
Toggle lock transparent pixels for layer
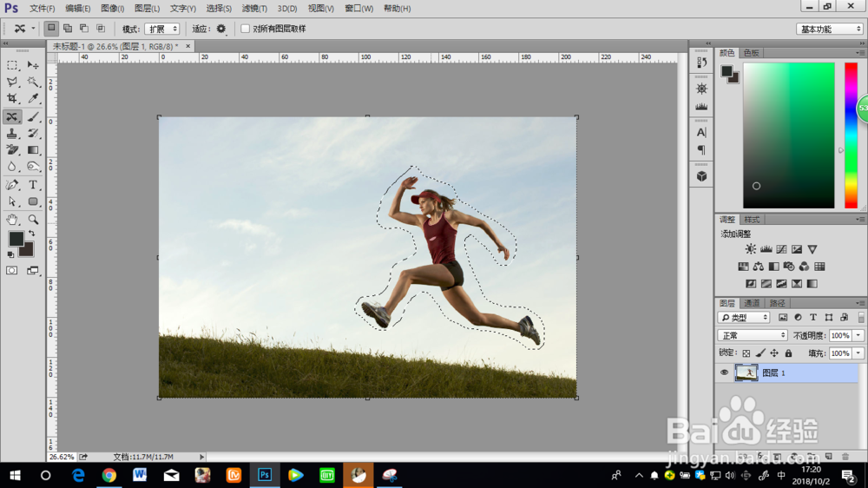click(746, 353)
